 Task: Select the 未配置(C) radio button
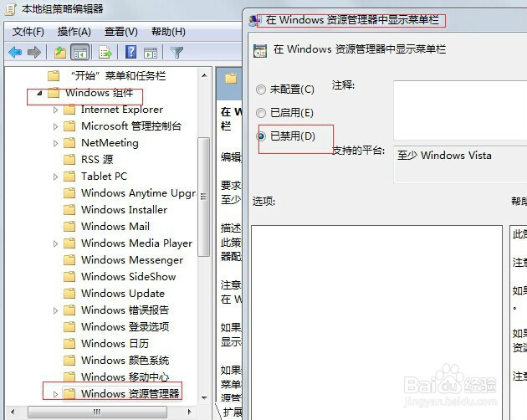261,90
